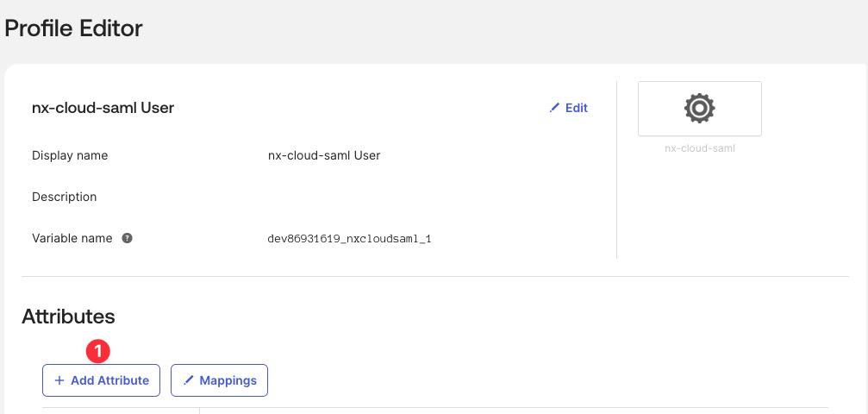Click the pencil icon on the Mappings button
868x414 pixels.
(189, 380)
